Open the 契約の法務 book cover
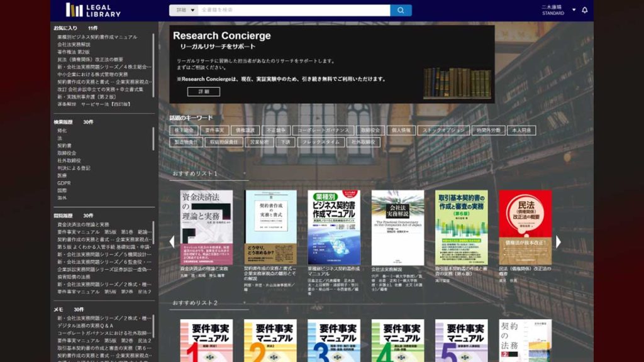Viewport: 644px width, 362px height. click(525, 341)
